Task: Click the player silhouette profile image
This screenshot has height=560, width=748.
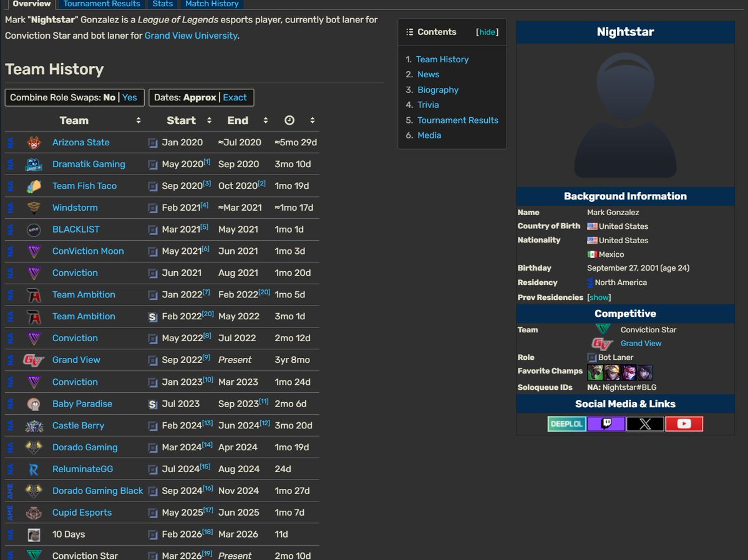Action: [625, 115]
